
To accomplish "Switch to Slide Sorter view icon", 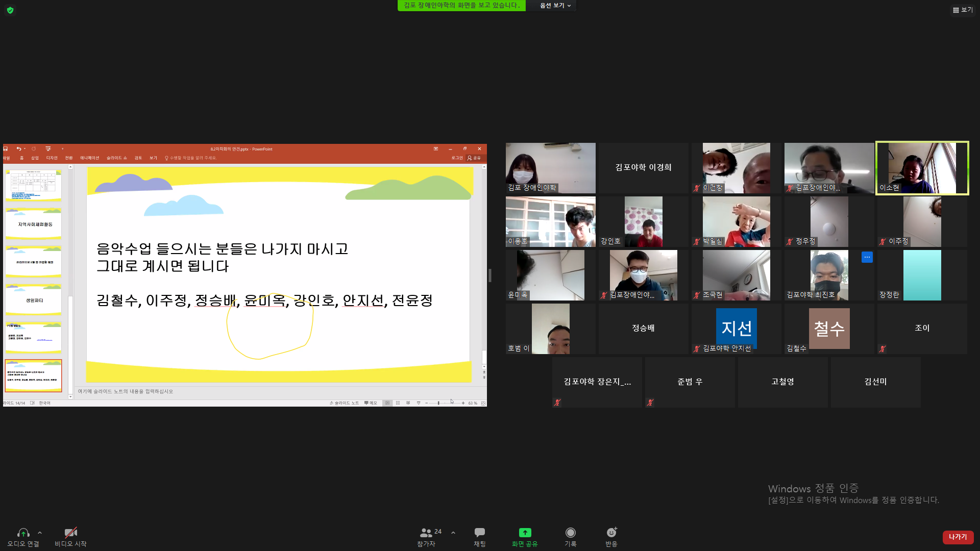I will click(x=398, y=403).
